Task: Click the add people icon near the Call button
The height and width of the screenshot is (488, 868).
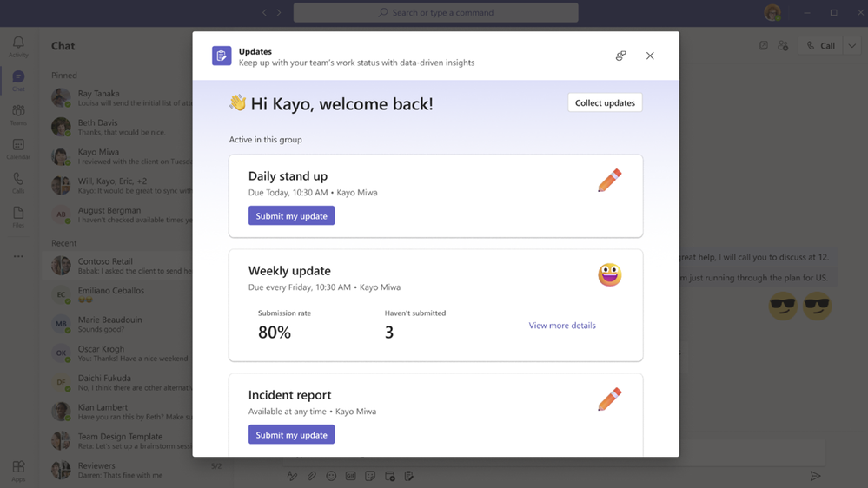Action: point(783,45)
